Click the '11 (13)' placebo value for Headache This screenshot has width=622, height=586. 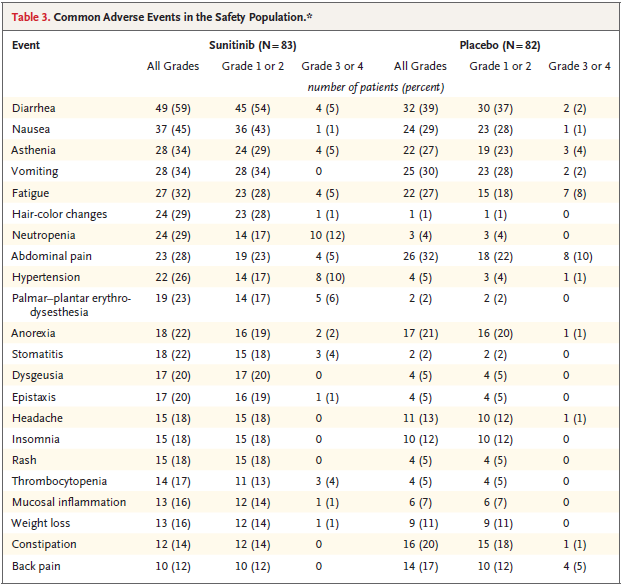(x=420, y=418)
